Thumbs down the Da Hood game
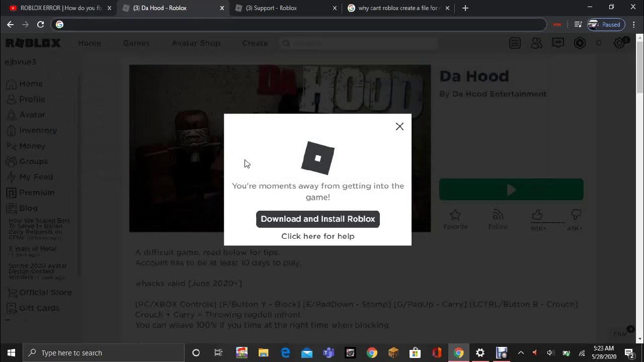Screen dimensions: 644x362 coord(576,216)
